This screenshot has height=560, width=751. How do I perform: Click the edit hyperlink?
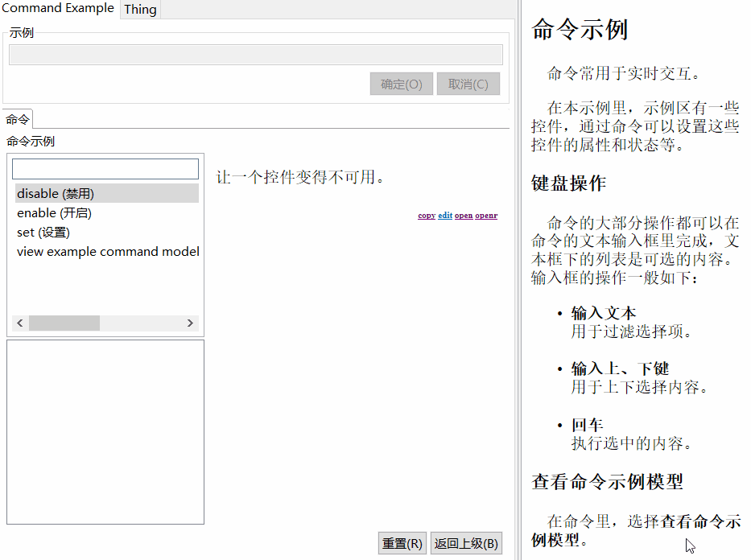coord(445,215)
